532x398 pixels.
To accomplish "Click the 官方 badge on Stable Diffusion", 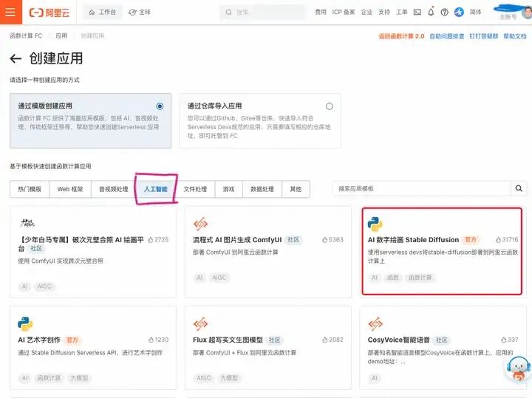I will click(x=471, y=240).
